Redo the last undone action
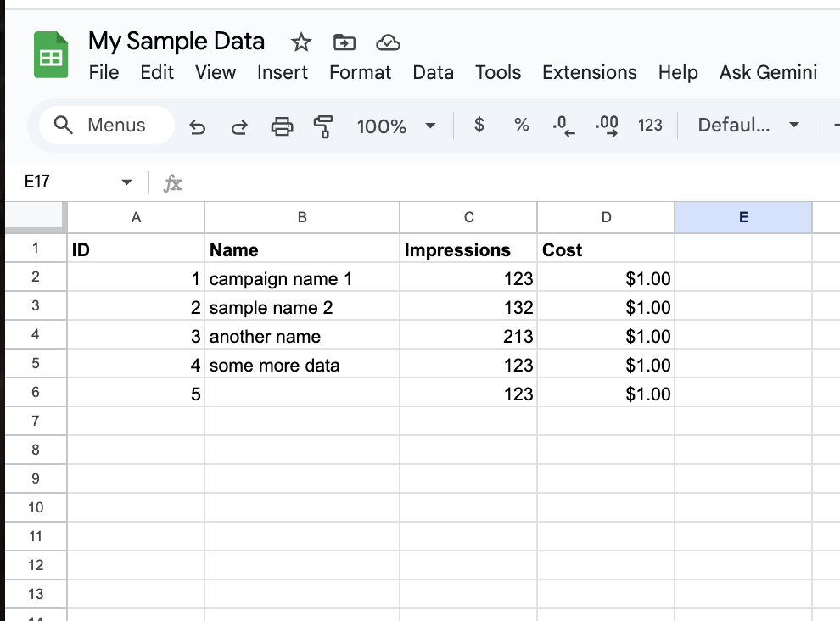840x621 pixels. 239,126
